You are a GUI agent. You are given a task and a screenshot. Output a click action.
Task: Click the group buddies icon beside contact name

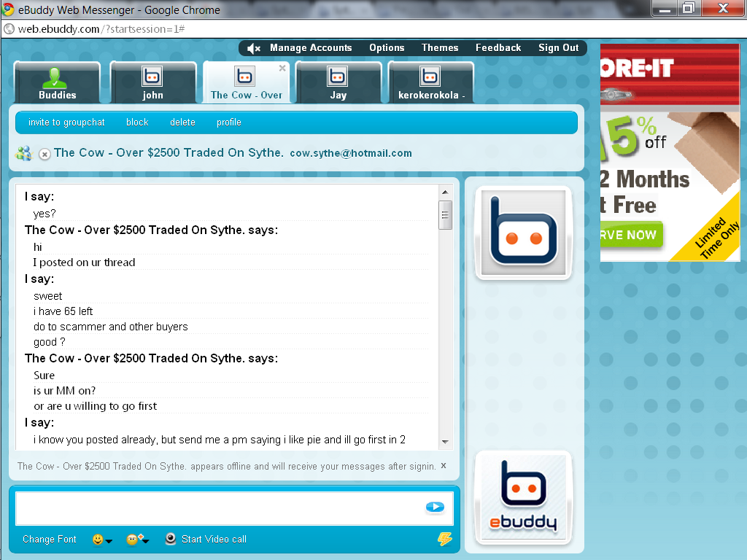[x=23, y=153]
